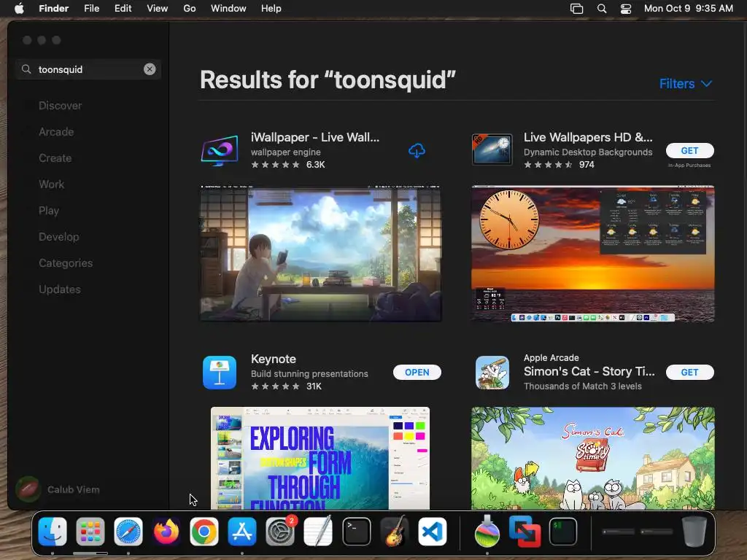Viewport: 747px width, 560px height.
Task: Download iWallpaper with the cloud icon
Action: coord(417,151)
